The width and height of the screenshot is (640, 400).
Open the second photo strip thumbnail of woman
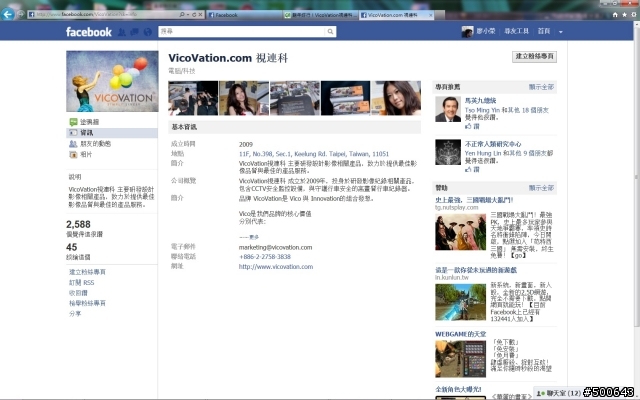[x=244, y=98]
